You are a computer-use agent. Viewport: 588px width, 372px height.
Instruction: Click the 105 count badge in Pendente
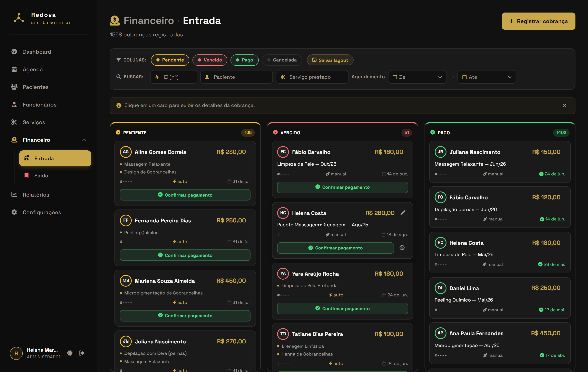[x=248, y=133]
